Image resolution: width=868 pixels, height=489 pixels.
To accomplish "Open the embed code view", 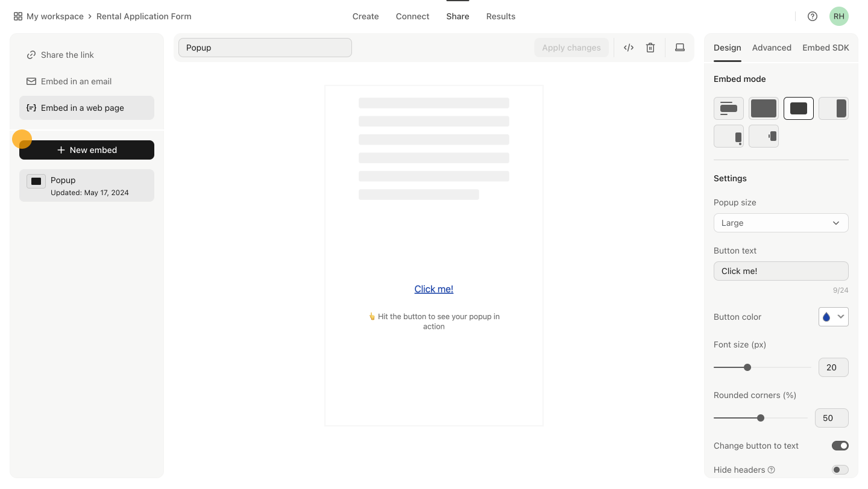I will (628, 47).
